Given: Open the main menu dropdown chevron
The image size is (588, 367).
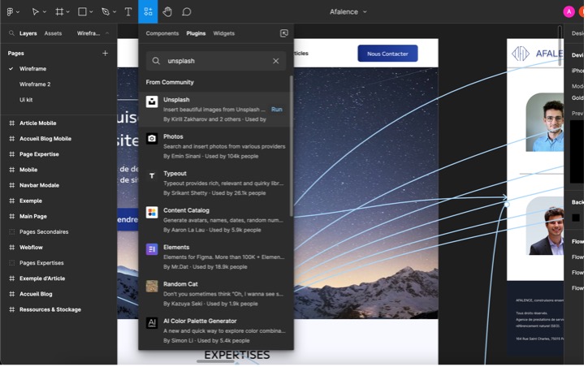Looking at the screenshot, I should 18,12.
